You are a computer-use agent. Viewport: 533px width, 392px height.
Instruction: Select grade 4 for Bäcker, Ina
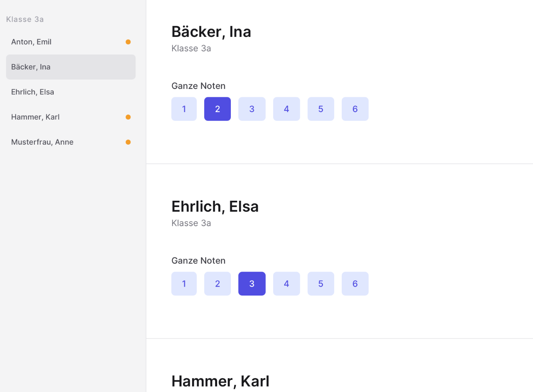[x=286, y=109]
